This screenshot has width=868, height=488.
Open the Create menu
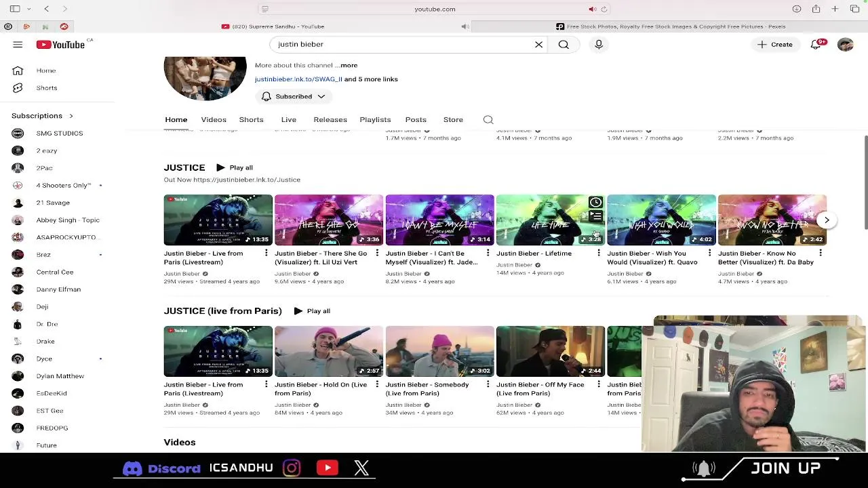click(x=775, y=45)
